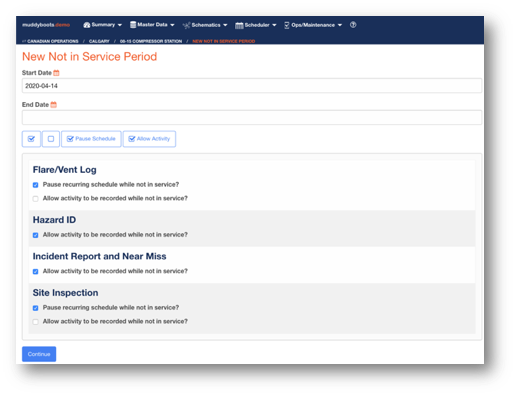The height and width of the screenshot is (395, 515).
Task: Click the Master Data database icon
Action: pyautogui.click(x=133, y=25)
